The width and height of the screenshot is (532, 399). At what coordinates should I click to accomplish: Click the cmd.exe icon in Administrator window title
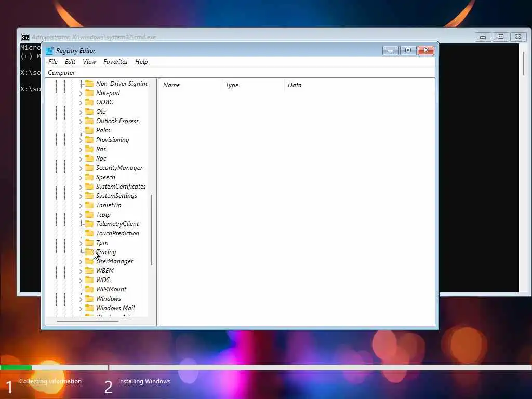click(25, 37)
